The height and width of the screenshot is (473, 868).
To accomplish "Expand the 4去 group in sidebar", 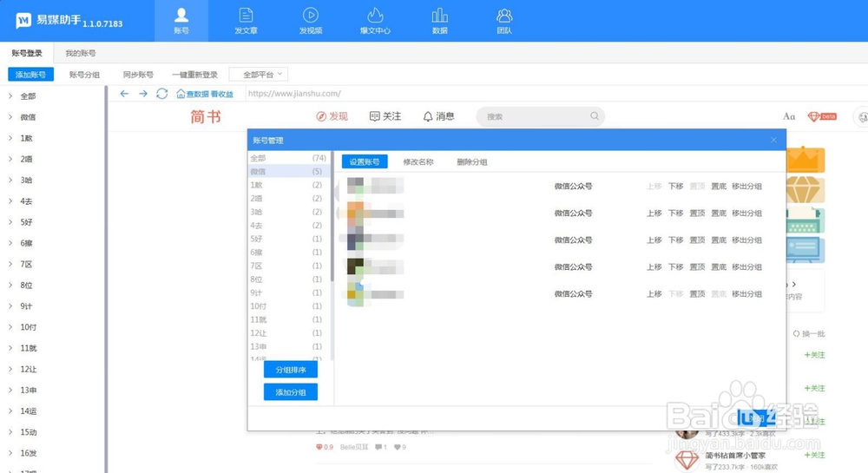I will 10,200.
